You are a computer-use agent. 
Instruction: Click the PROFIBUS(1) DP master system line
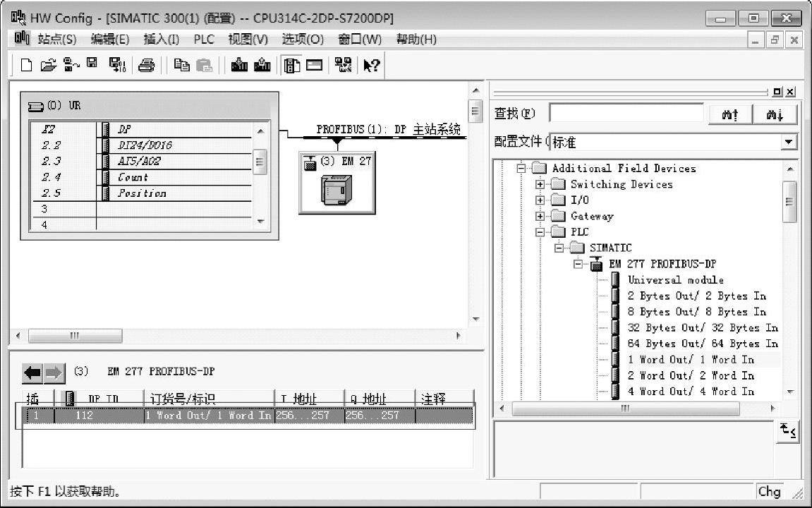[x=384, y=137]
